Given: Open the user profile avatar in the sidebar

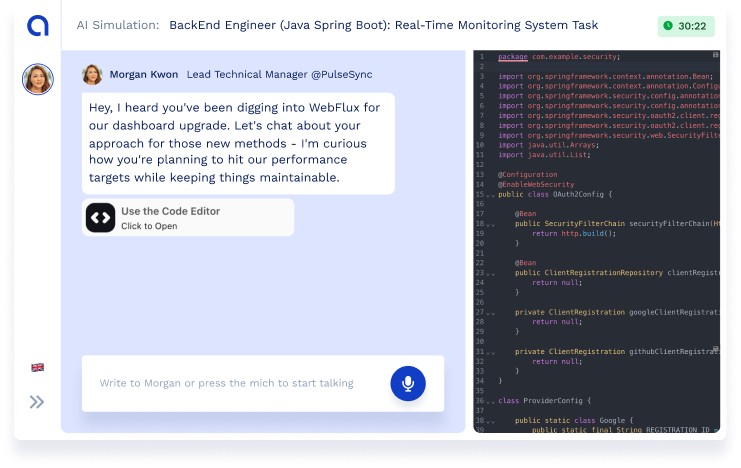Looking at the screenshot, I should point(37,79).
